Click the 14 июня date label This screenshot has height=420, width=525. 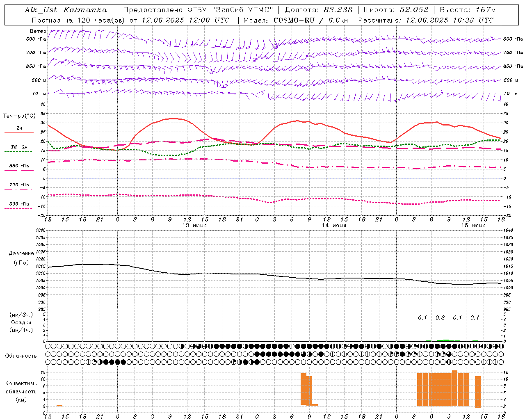(334, 226)
